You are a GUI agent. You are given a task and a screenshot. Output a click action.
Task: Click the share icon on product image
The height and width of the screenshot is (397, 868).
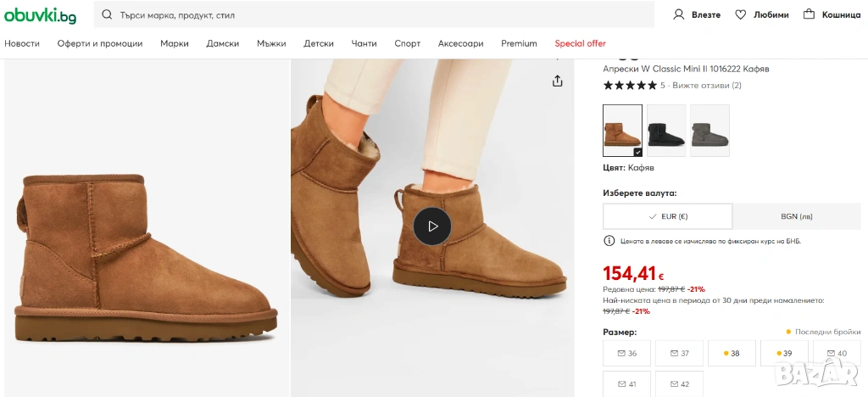(557, 81)
